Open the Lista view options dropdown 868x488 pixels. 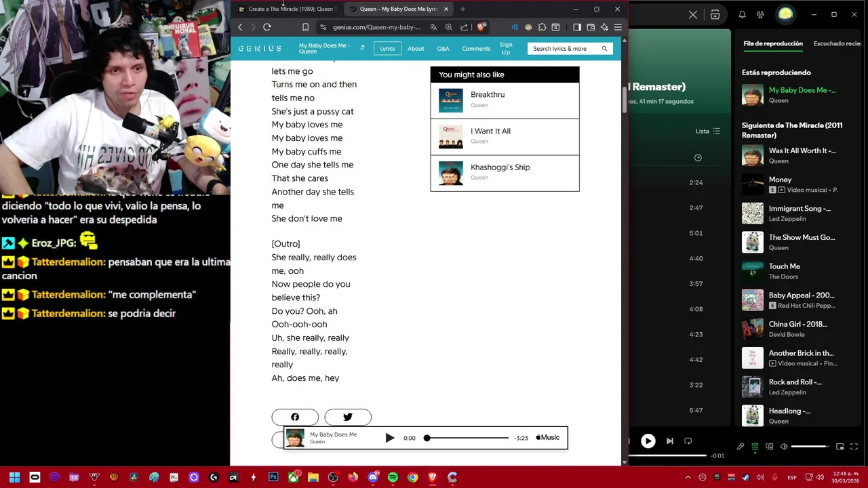(x=707, y=131)
